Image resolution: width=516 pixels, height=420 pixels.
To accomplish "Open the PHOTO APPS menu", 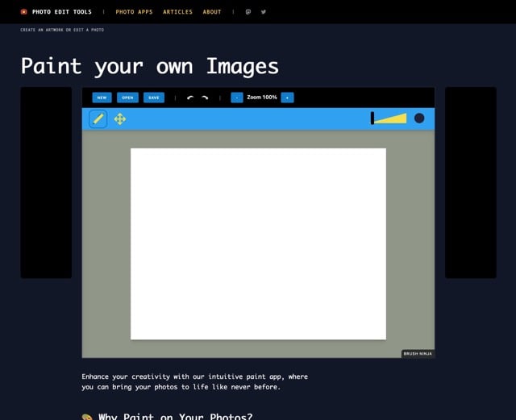I will pos(134,12).
